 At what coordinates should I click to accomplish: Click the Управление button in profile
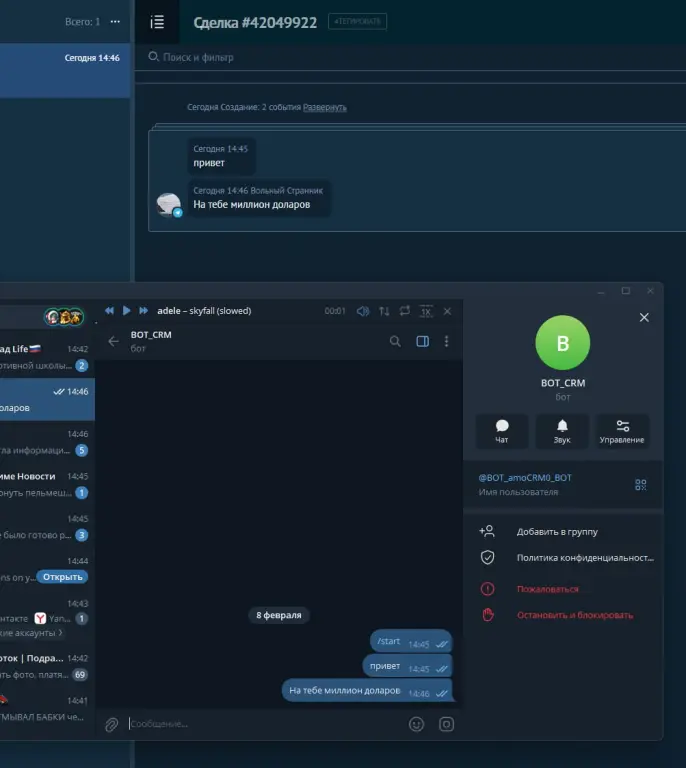[622, 431]
